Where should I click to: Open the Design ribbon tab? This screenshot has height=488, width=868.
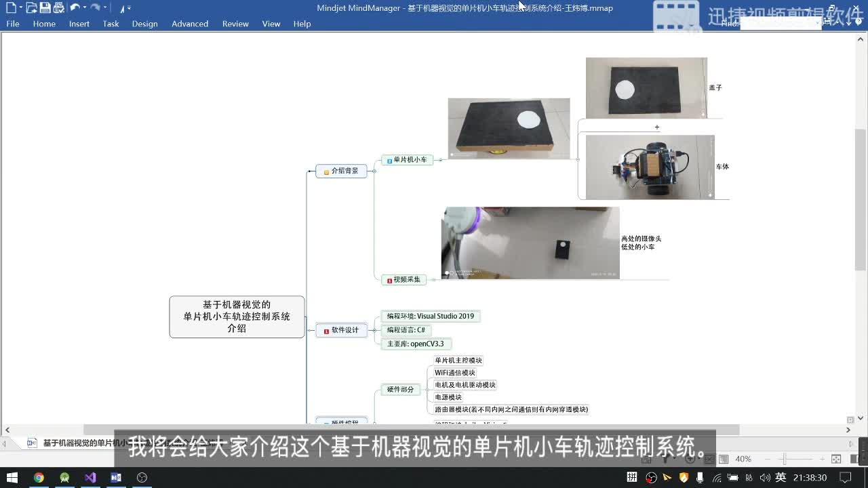coord(144,24)
